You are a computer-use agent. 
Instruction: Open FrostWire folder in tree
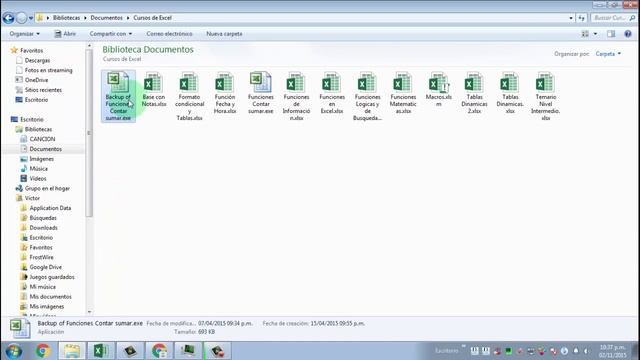pyautogui.click(x=41, y=258)
